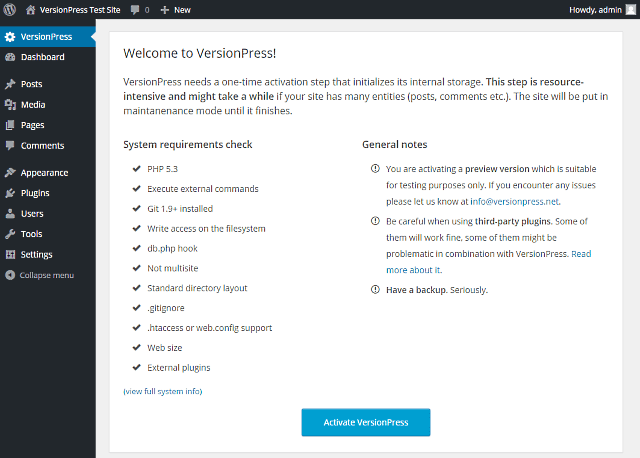Viewport: 640px width, 458px height.
Task: Click the Dashboard sidebar icon
Action: (x=10, y=57)
